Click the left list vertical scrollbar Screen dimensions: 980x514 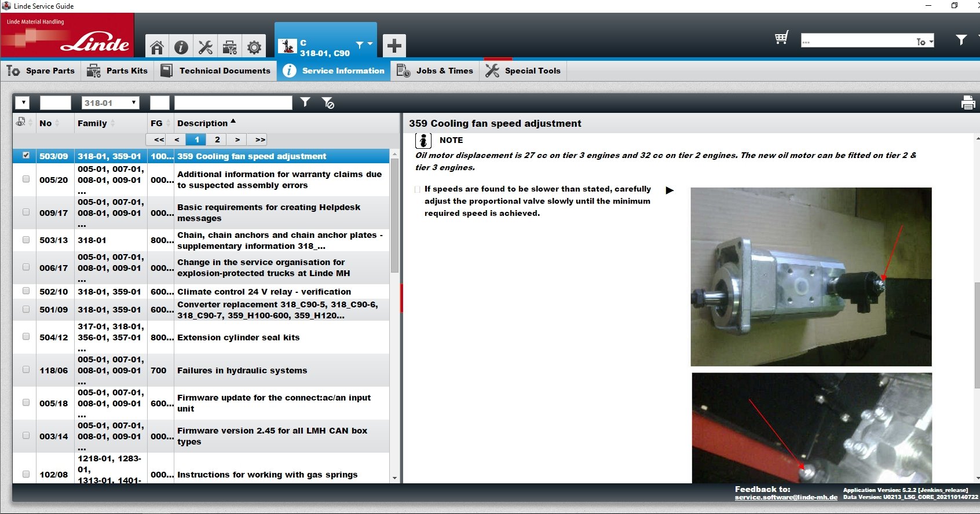click(394, 316)
